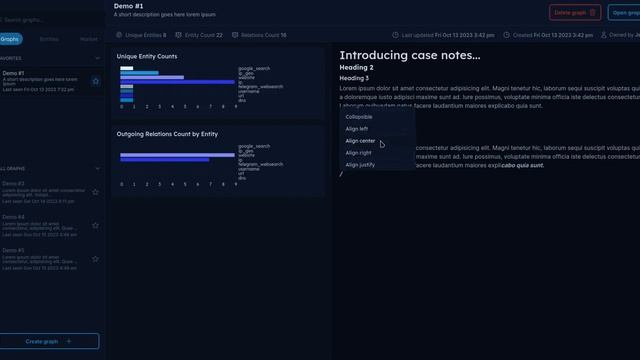Click the top bar in Outgoing Relations chart
This screenshot has height=360, width=640.
(177, 155)
